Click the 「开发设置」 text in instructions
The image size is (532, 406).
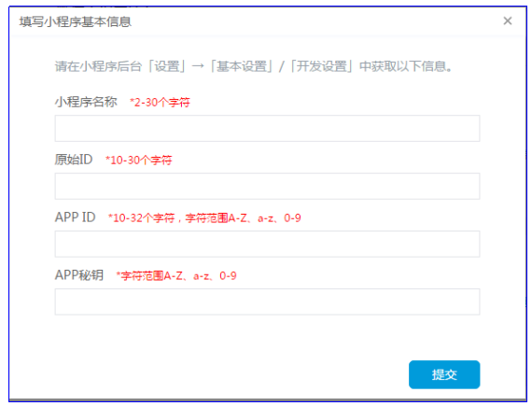321,66
